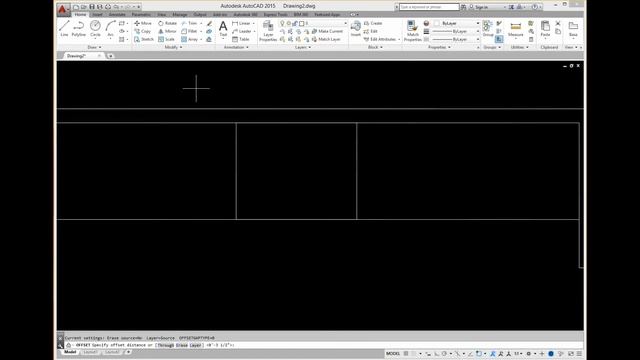Add a new layout with plus tab

tap(128, 352)
